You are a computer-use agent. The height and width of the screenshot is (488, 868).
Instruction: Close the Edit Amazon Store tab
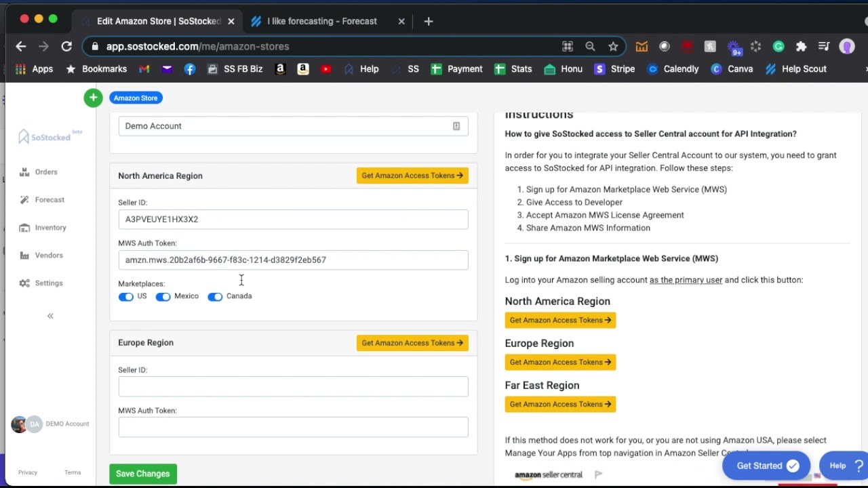pyautogui.click(x=231, y=22)
